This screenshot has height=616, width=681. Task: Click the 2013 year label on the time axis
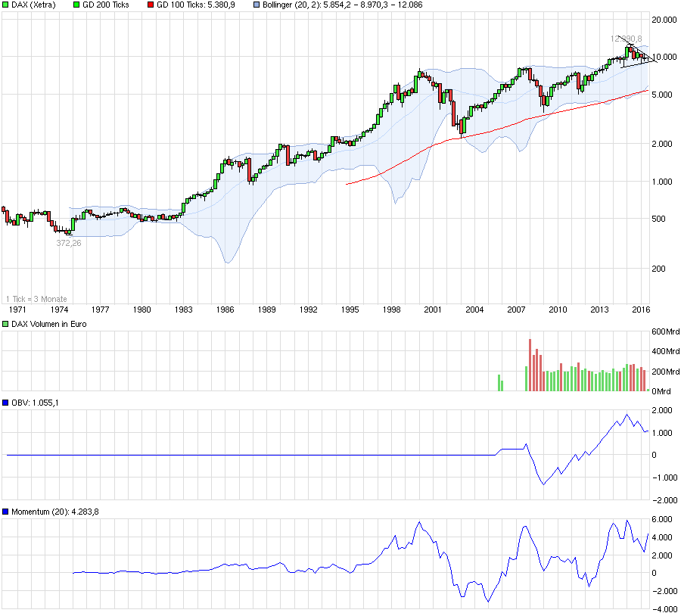[x=599, y=310]
